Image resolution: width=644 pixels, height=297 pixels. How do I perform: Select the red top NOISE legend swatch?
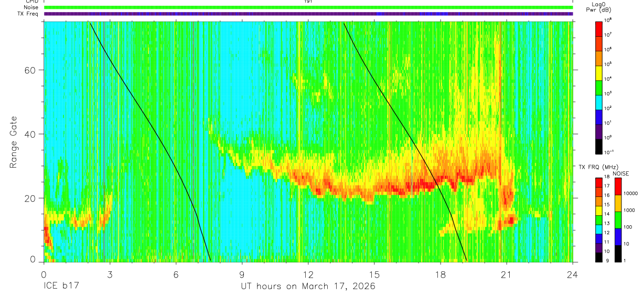pos(618,186)
